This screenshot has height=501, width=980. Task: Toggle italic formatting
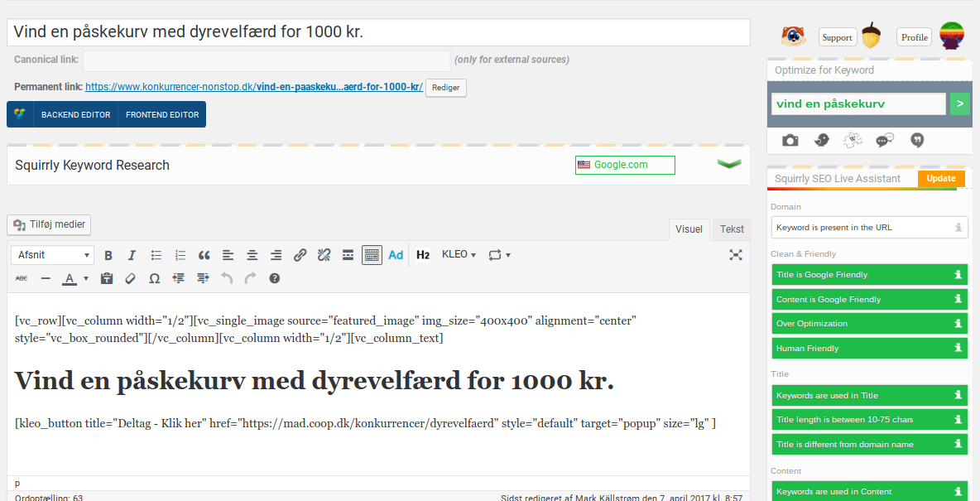pos(132,255)
